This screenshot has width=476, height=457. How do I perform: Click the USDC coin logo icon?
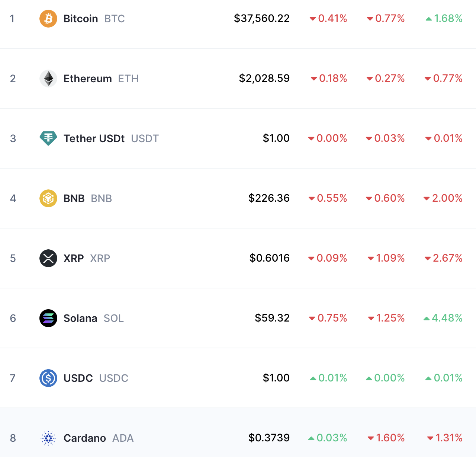click(x=48, y=378)
